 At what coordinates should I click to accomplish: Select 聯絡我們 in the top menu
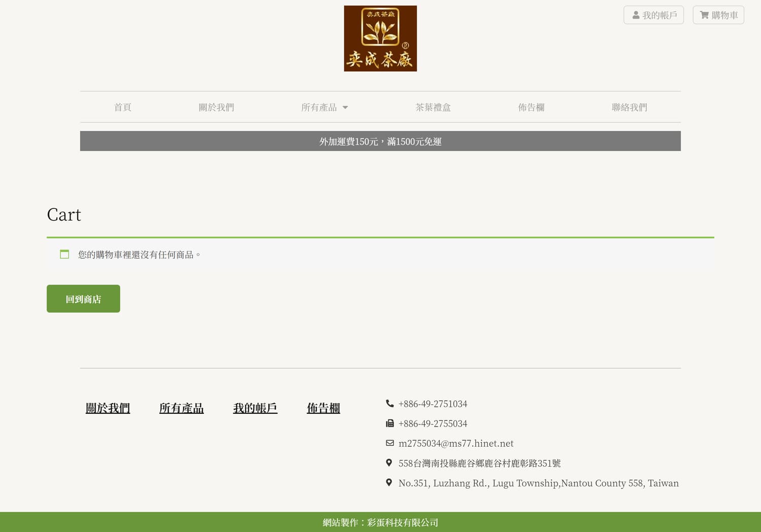click(x=629, y=108)
